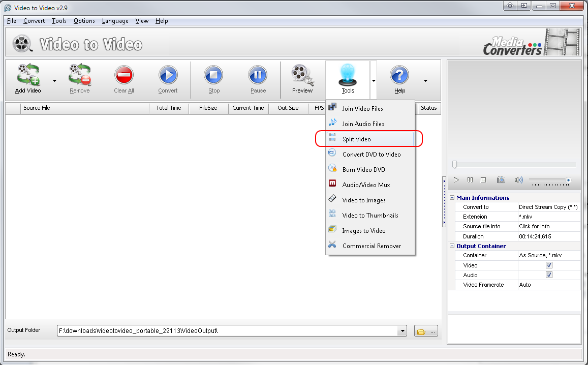588x365 pixels.
Task: Click the Total Time column header
Action: coord(169,108)
